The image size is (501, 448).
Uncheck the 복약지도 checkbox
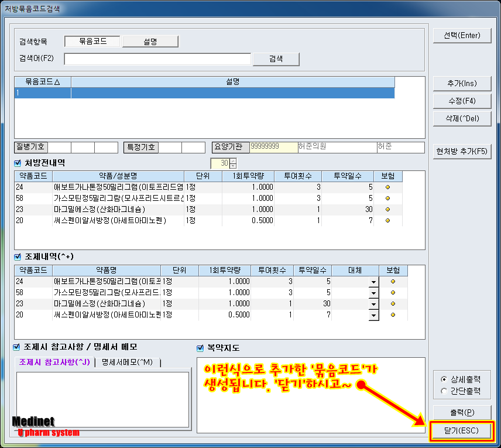click(x=200, y=348)
